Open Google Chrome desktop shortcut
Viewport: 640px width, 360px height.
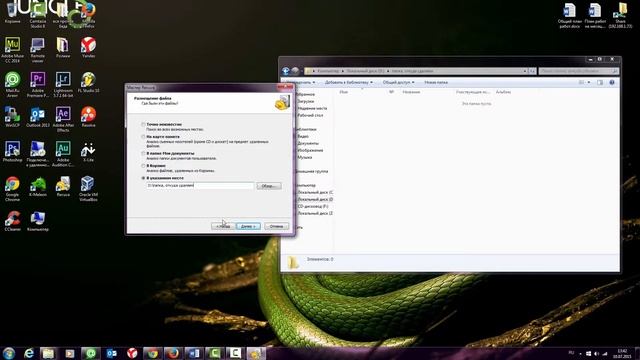pyautogui.click(x=12, y=188)
